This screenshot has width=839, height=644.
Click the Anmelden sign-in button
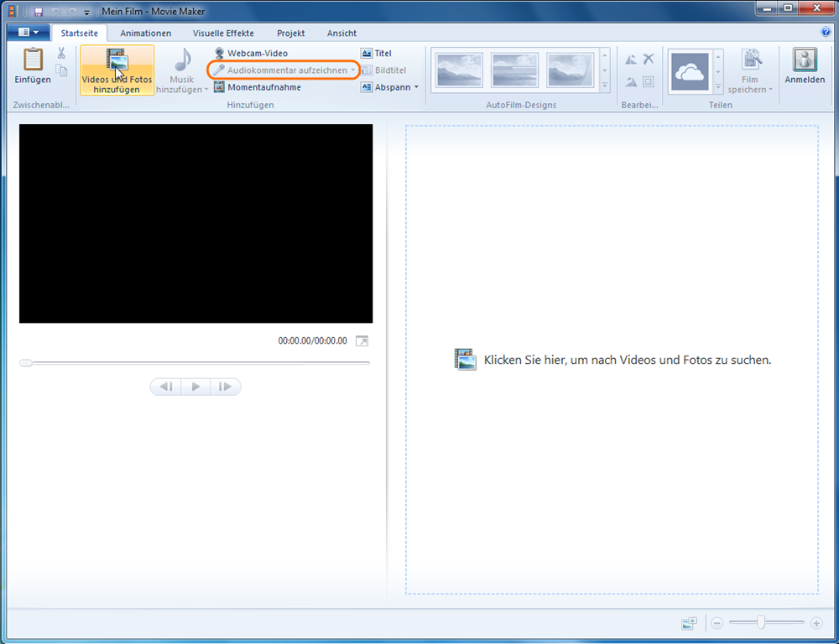(805, 67)
